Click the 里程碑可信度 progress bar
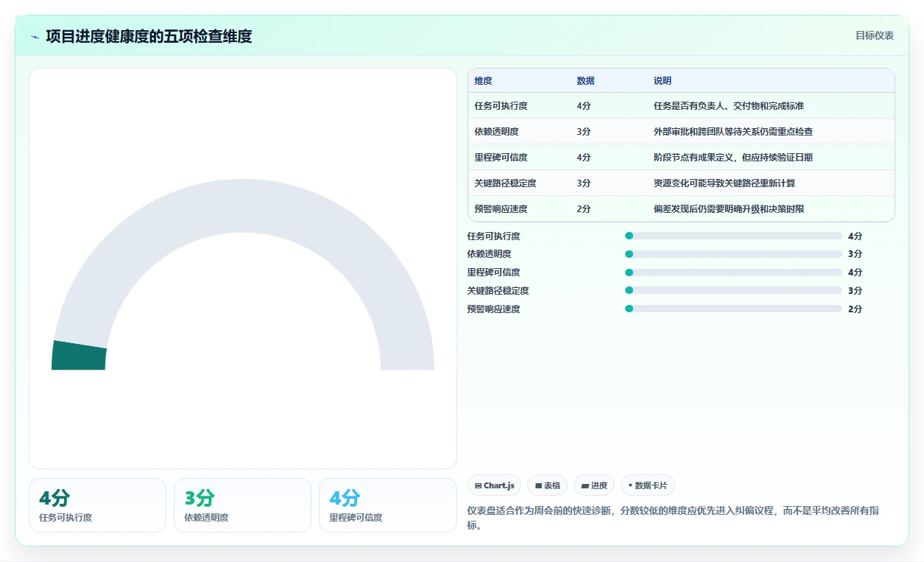The width and height of the screenshot is (924, 562). coord(733,273)
